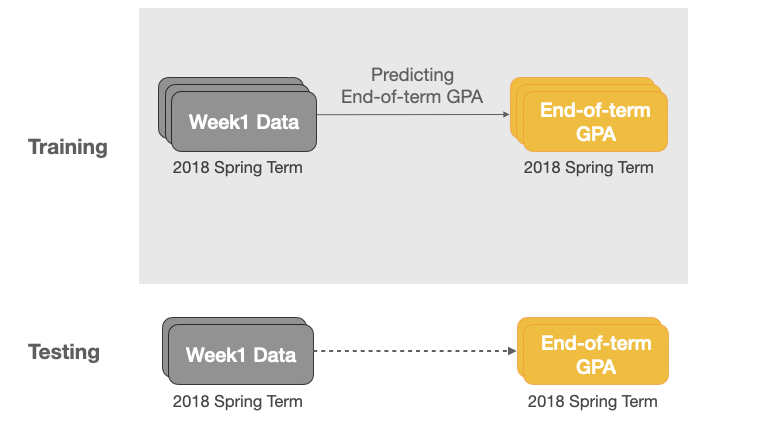Select back card behind Testing GPA box
778x426 pixels.
pyautogui.click(x=588, y=321)
